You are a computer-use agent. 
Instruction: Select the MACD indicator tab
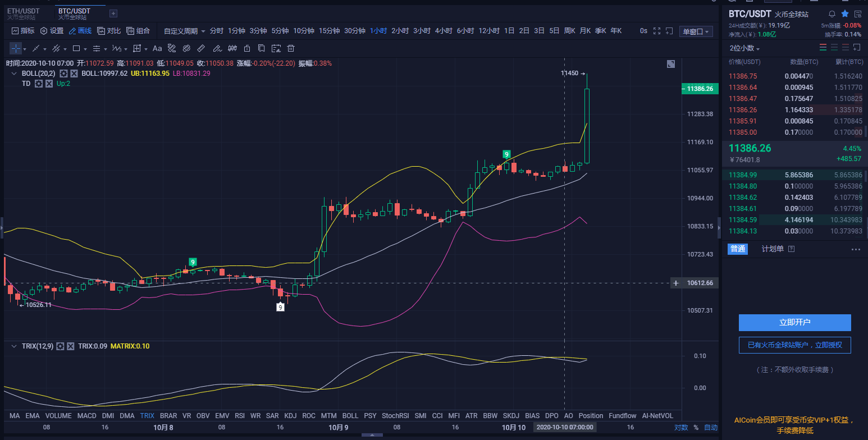(86, 416)
